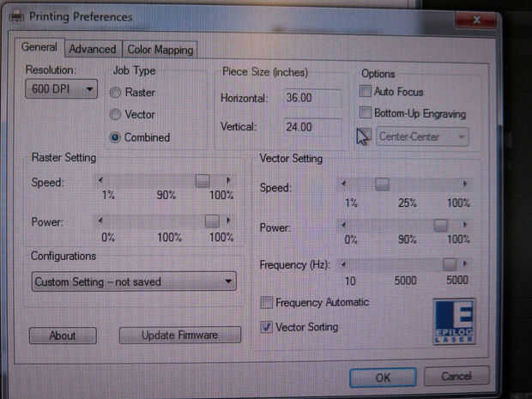The height and width of the screenshot is (399, 532).
Task: Enable Bottom-Up Engraving checkbox
Action: click(x=365, y=112)
